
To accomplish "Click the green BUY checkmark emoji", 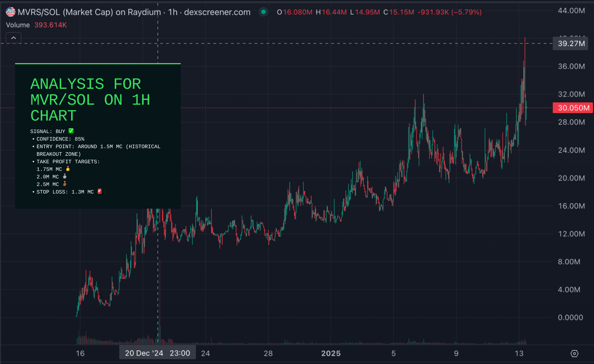I will coord(71,131).
